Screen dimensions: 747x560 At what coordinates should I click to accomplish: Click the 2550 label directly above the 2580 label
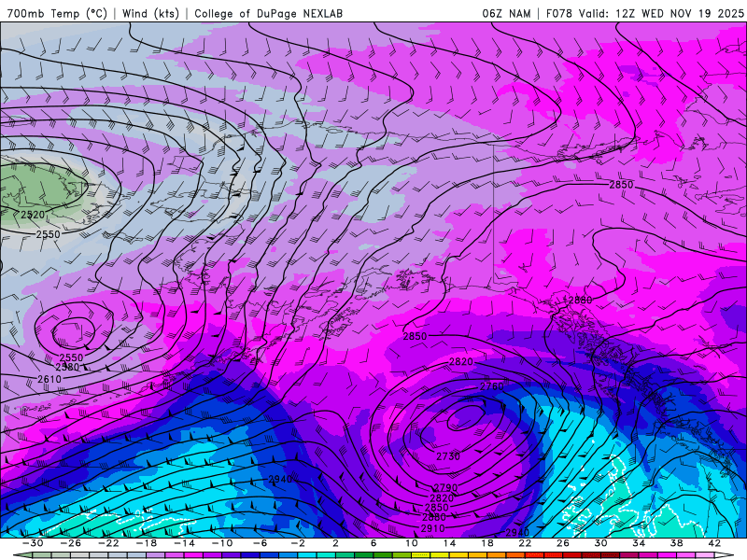(72, 357)
